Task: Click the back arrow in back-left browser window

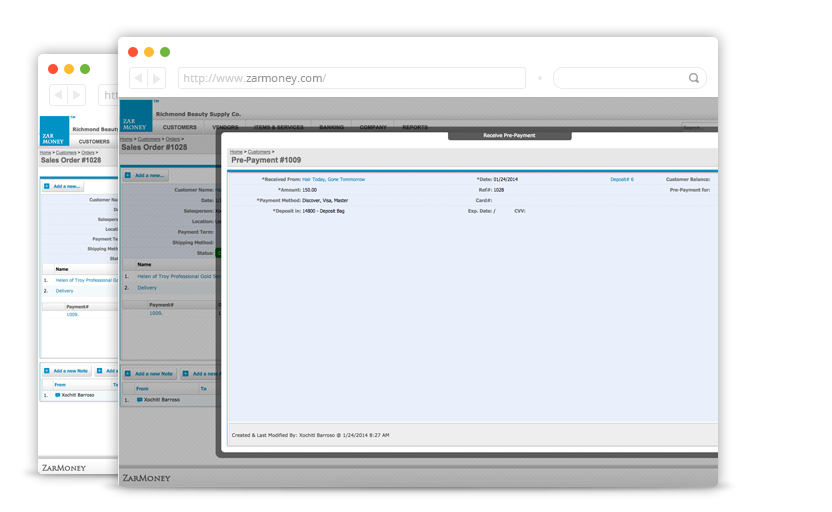Action: 58,95
